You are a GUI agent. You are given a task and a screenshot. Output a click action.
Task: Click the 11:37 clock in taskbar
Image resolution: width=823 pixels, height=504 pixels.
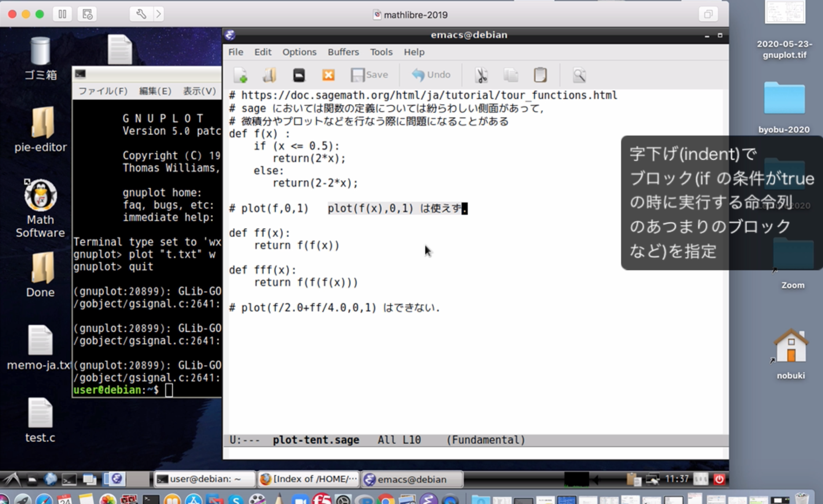pyautogui.click(x=677, y=478)
